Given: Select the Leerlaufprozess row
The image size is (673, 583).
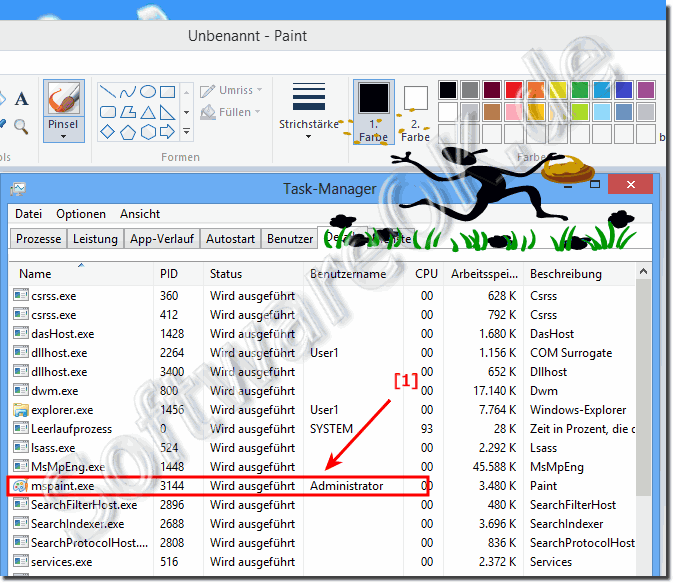Looking at the screenshot, I should [322, 429].
